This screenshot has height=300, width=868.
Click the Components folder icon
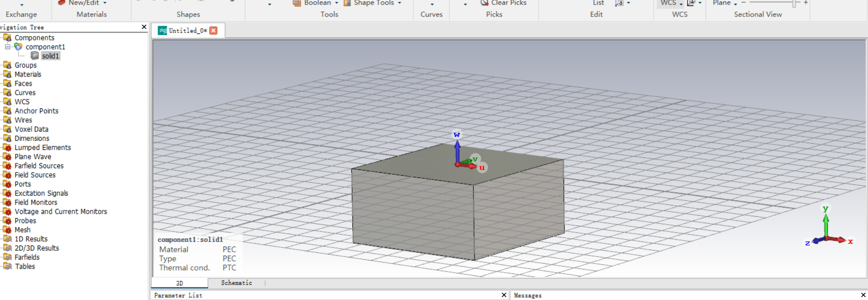(x=7, y=37)
